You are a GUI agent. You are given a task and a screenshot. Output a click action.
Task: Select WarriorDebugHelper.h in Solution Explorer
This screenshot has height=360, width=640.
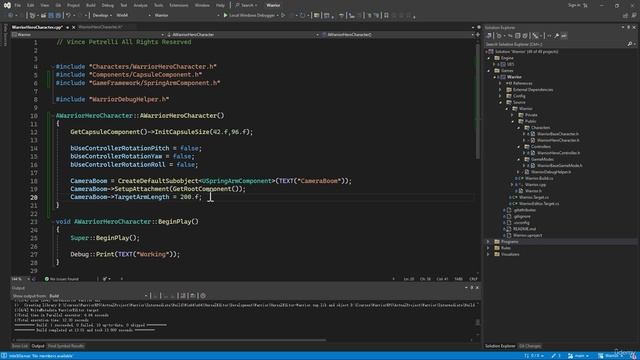[x=551, y=172]
